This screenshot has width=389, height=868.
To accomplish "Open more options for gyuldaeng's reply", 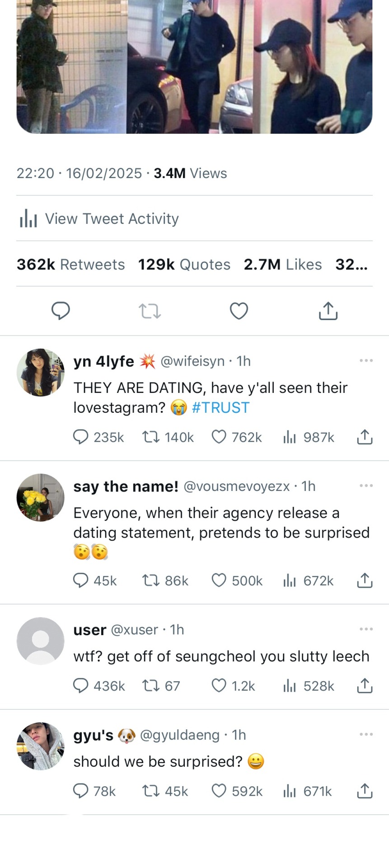I will 366,735.
